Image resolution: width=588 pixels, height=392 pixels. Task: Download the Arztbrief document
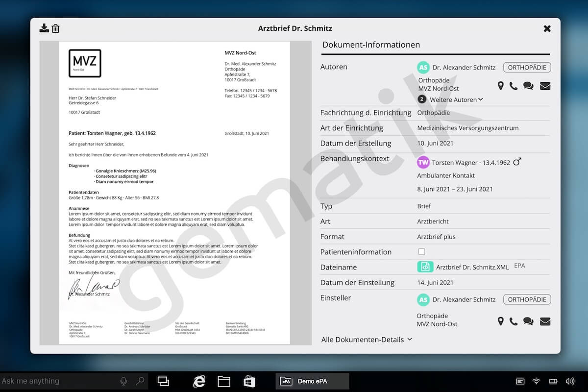coord(44,28)
